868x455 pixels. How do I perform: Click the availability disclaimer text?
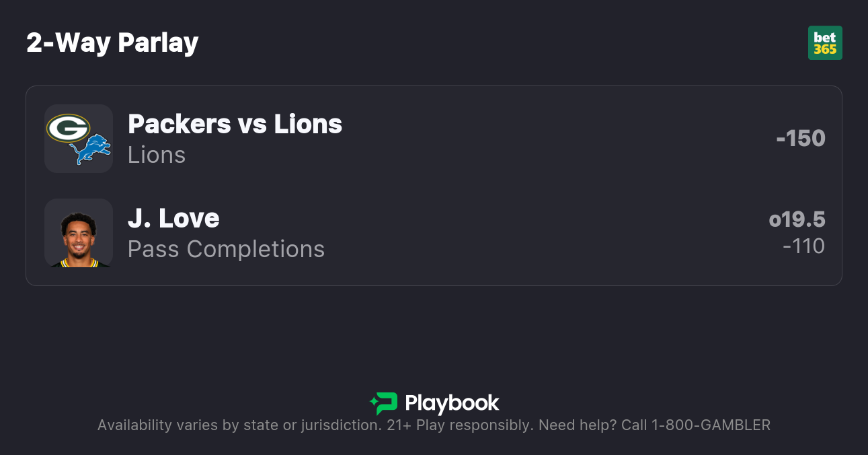pos(239,425)
